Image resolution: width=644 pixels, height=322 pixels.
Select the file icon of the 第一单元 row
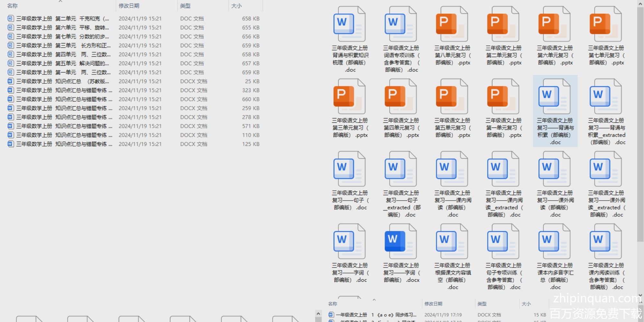point(11,72)
